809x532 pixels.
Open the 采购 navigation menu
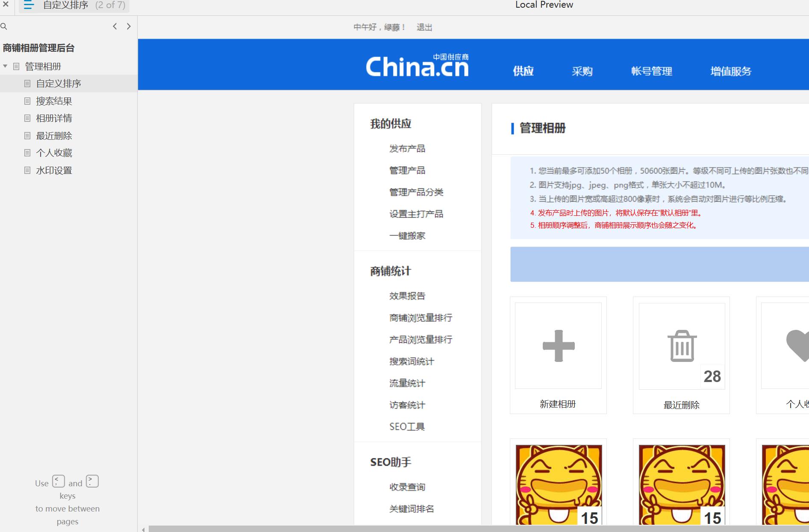pos(582,71)
